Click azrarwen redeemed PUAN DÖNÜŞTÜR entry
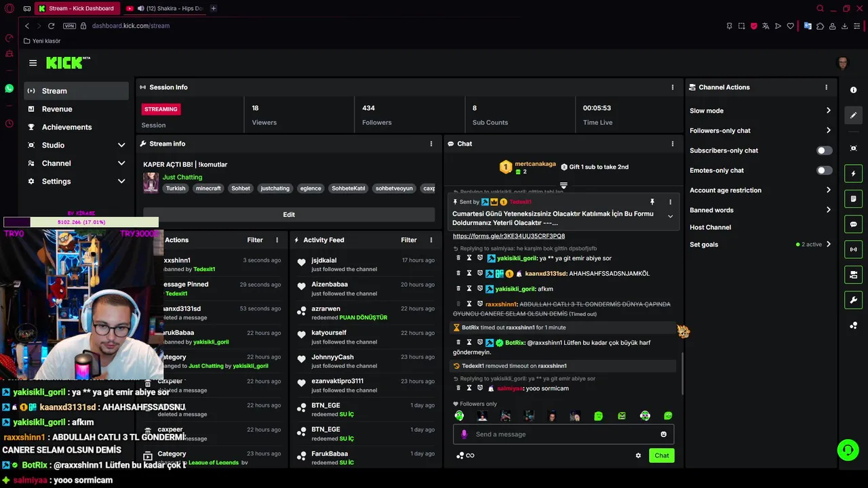The height and width of the screenshot is (488, 868). pos(366,313)
